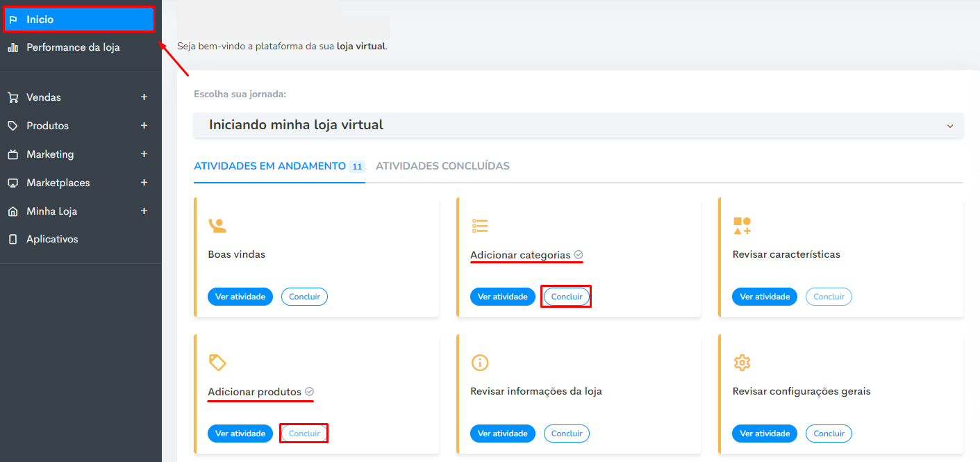Click the shopping cart Vendas icon
The height and width of the screenshot is (462, 980).
(13, 98)
